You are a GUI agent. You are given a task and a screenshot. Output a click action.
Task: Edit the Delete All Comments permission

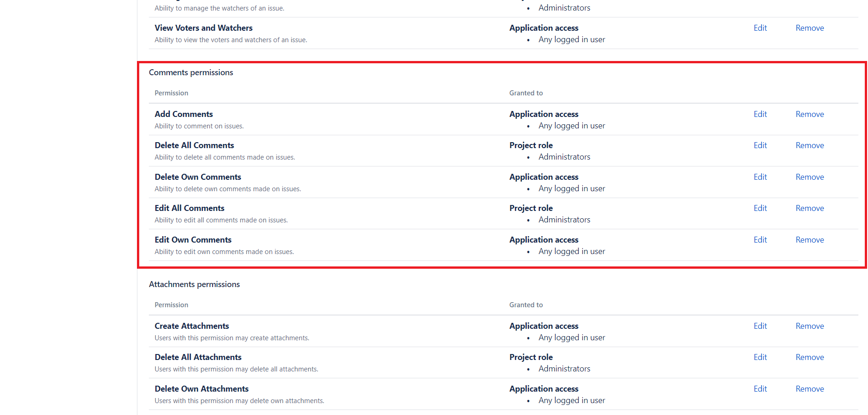(760, 145)
